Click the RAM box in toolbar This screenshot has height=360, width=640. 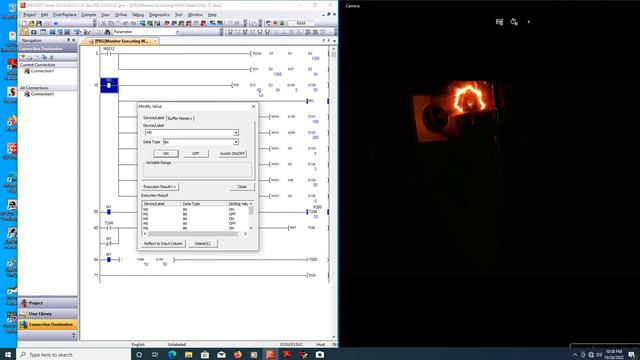pos(301,23)
